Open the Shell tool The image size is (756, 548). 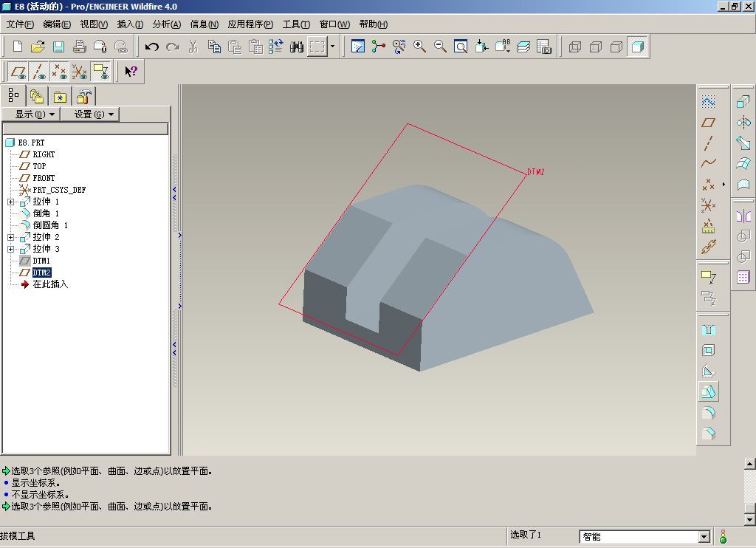click(708, 351)
